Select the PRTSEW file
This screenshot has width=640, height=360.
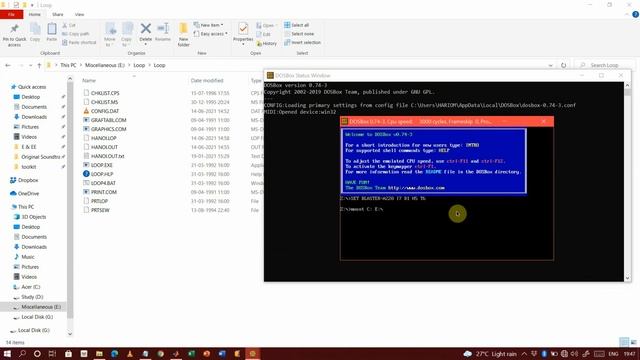pyautogui.click(x=100, y=210)
